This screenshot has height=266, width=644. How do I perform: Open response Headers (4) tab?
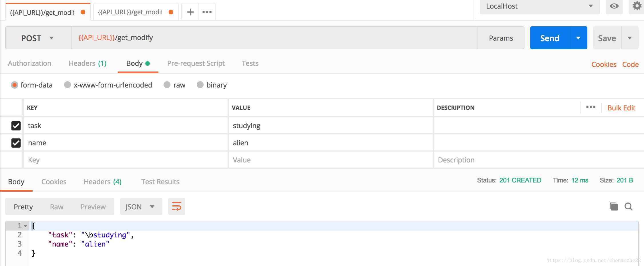102,182
